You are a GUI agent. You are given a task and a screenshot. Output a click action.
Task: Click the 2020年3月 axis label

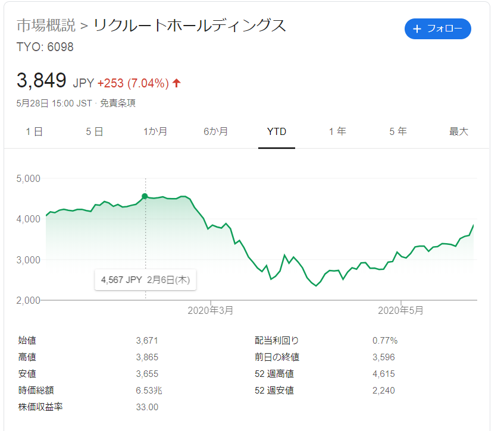pos(210,310)
